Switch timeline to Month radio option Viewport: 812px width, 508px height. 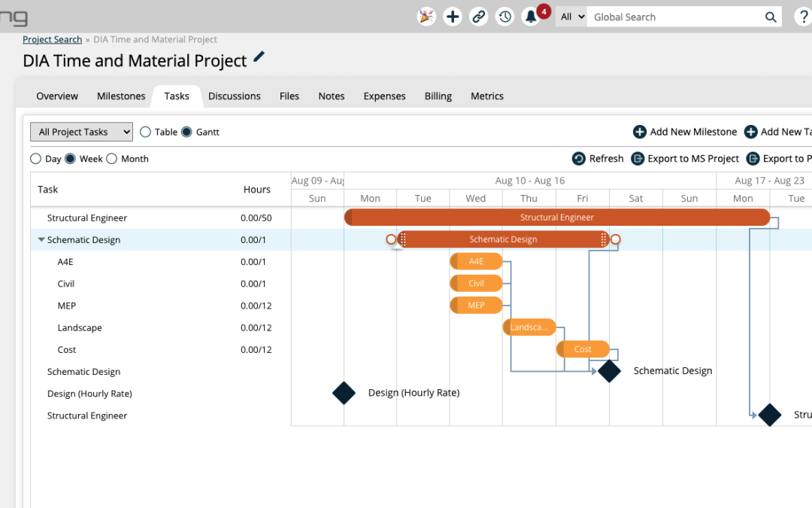(112, 159)
